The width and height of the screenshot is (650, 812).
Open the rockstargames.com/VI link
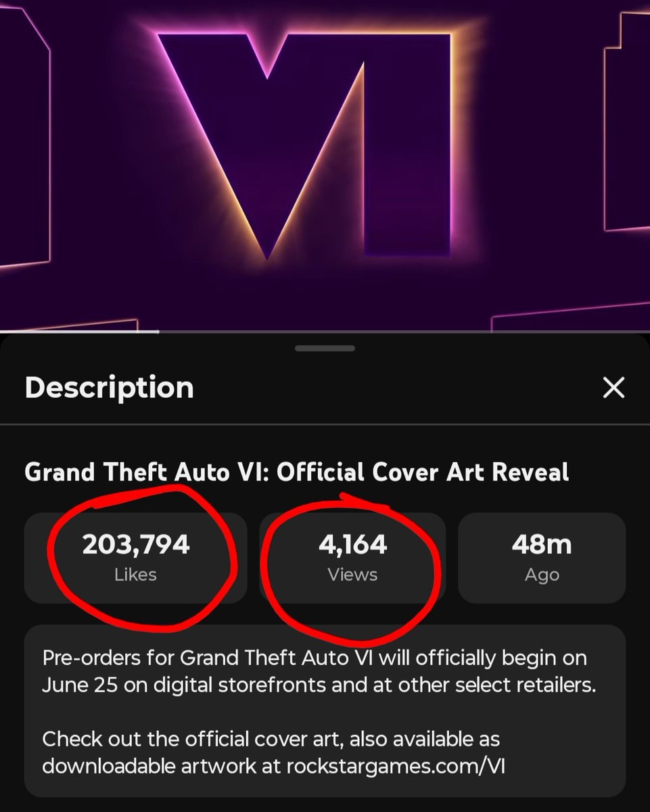click(x=396, y=767)
